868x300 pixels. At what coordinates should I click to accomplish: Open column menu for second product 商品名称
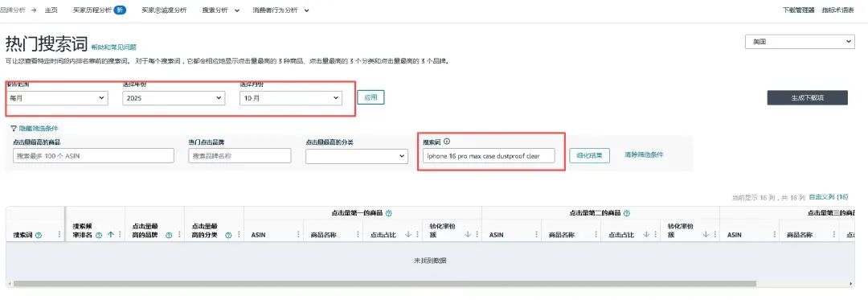coord(596,235)
